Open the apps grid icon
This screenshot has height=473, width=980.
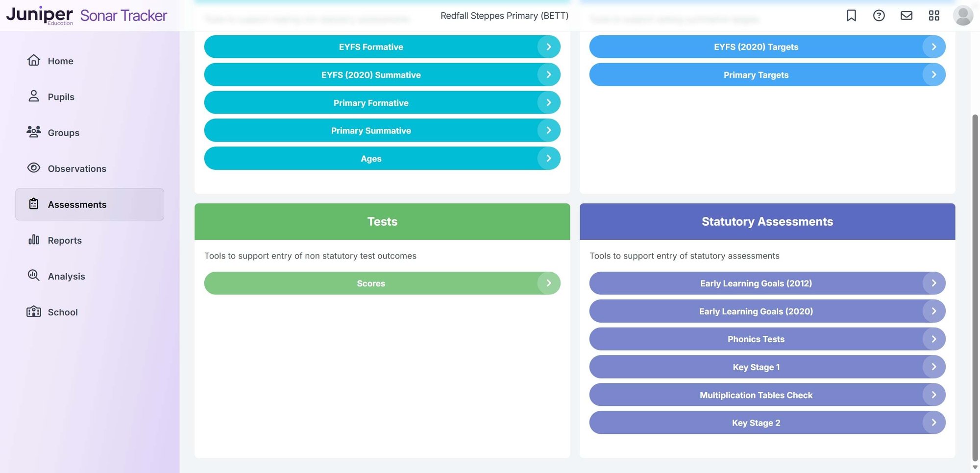[x=934, y=15]
